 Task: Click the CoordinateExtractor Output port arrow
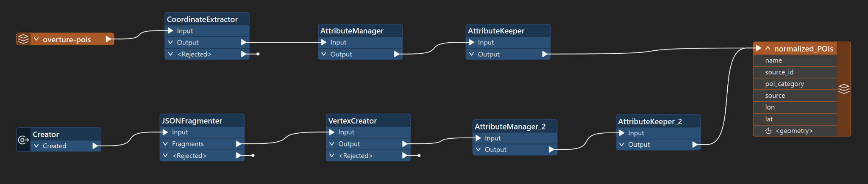click(x=244, y=42)
